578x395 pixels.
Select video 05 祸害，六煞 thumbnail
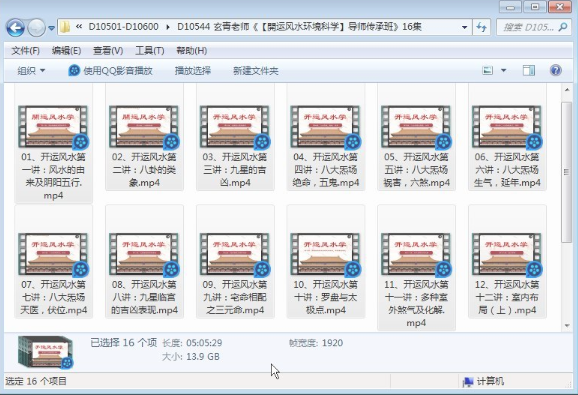tap(416, 127)
